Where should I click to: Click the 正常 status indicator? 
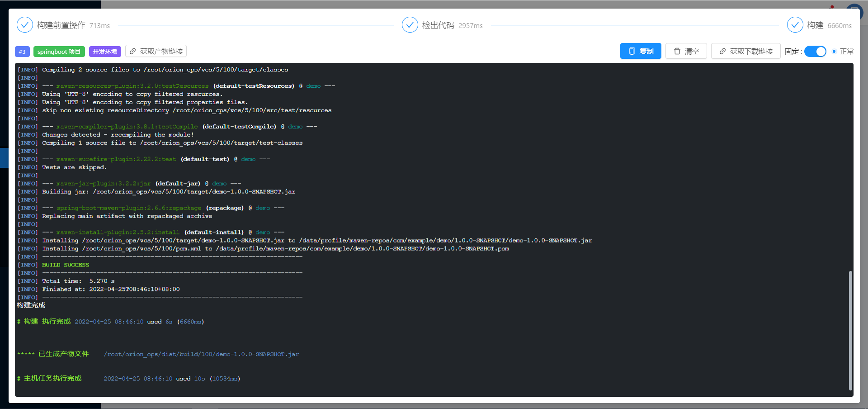843,51
